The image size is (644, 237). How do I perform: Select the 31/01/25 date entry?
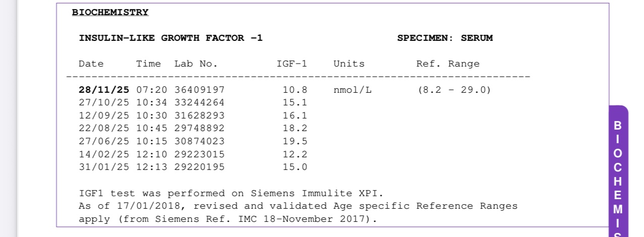point(104,167)
